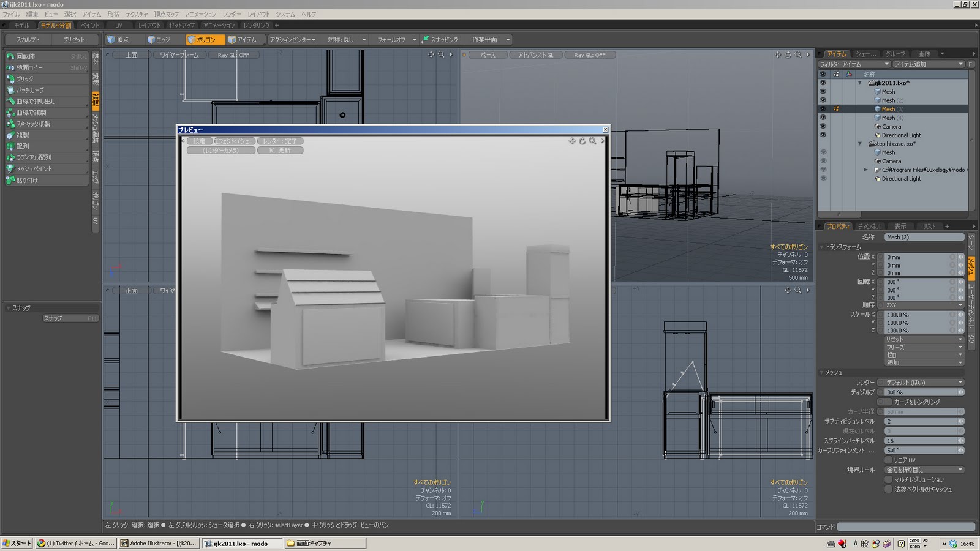
Task: Toggle visibility of the Camera in ijk2011.lxo
Action: point(823,126)
